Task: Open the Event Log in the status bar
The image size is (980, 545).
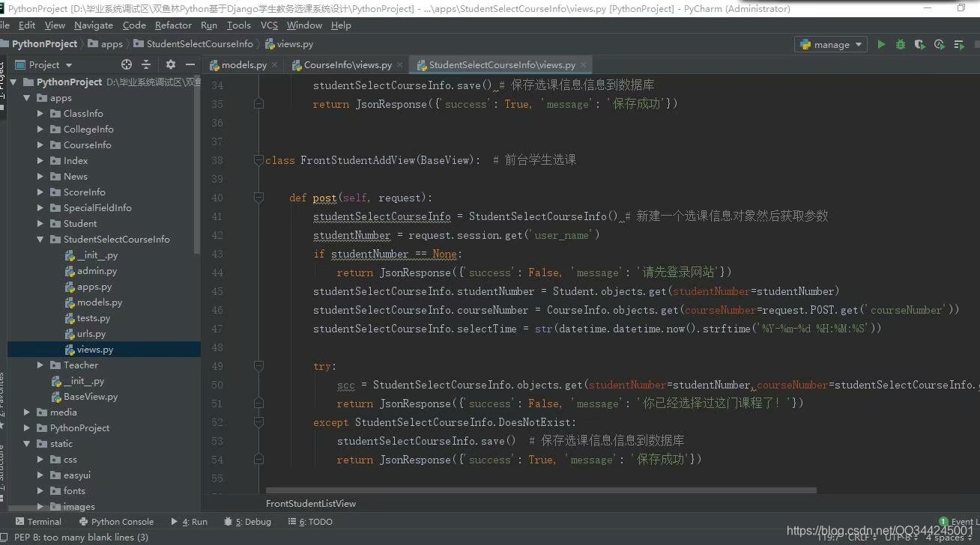Action: 961,521
